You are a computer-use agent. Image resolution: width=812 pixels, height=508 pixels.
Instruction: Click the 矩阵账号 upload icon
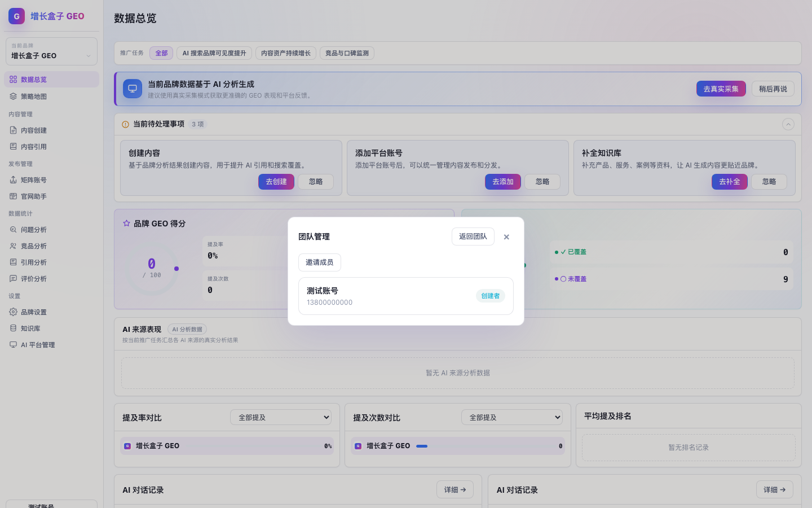click(x=13, y=180)
